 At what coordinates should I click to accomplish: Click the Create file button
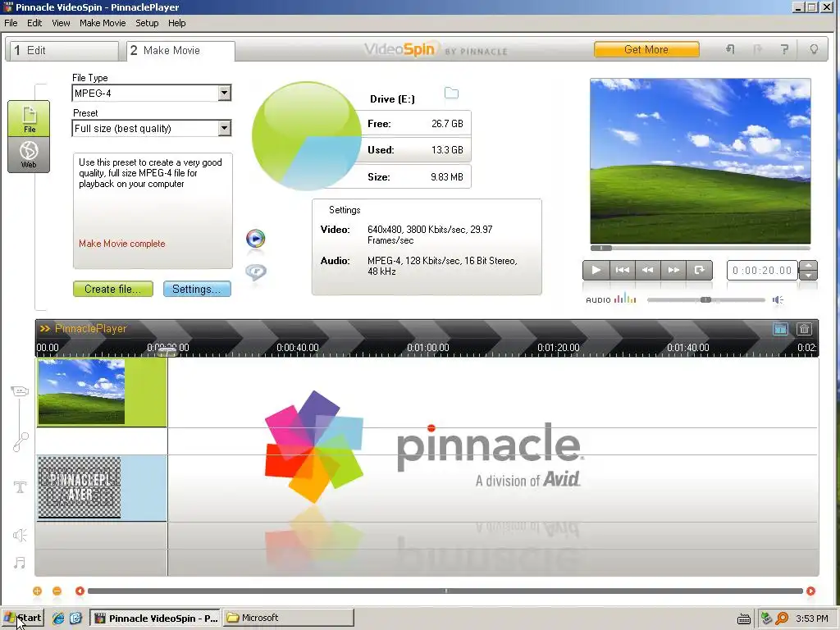(x=113, y=289)
